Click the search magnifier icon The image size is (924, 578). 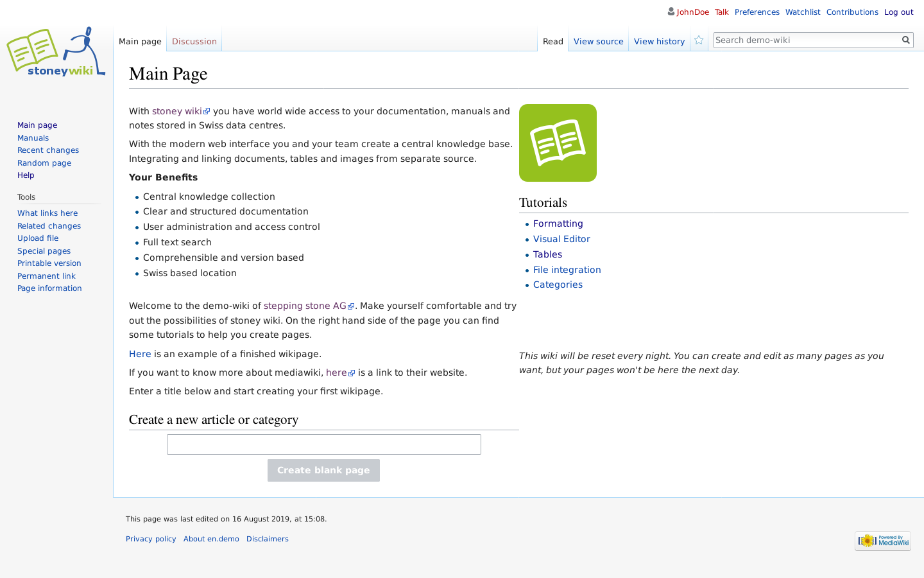pyautogui.click(x=906, y=40)
